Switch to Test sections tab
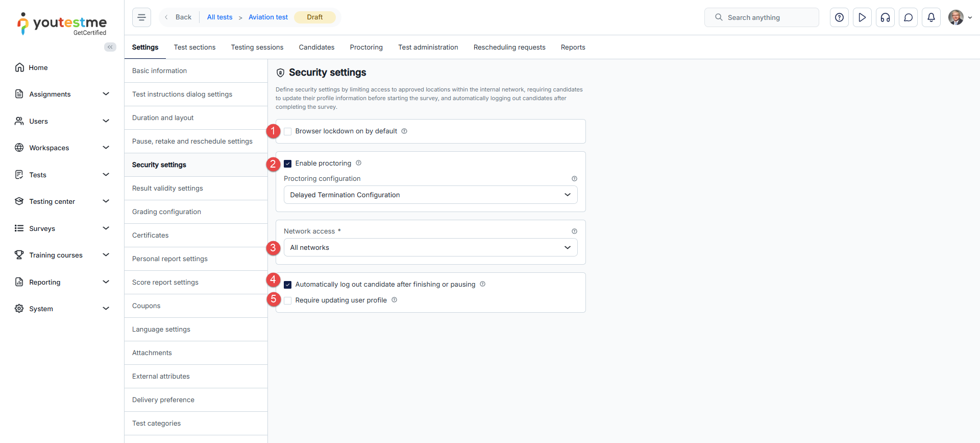980x443 pixels. pos(194,47)
